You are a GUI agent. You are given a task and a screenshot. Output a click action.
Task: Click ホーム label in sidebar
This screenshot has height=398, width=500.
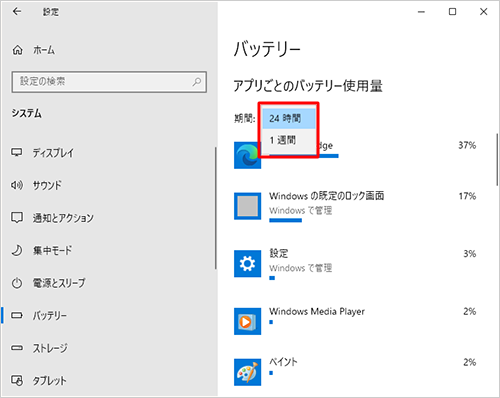click(x=44, y=50)
